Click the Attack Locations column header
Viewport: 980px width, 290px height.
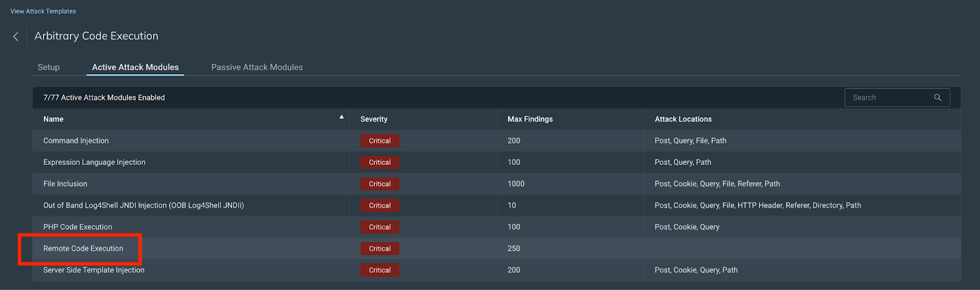pos(683,120)
